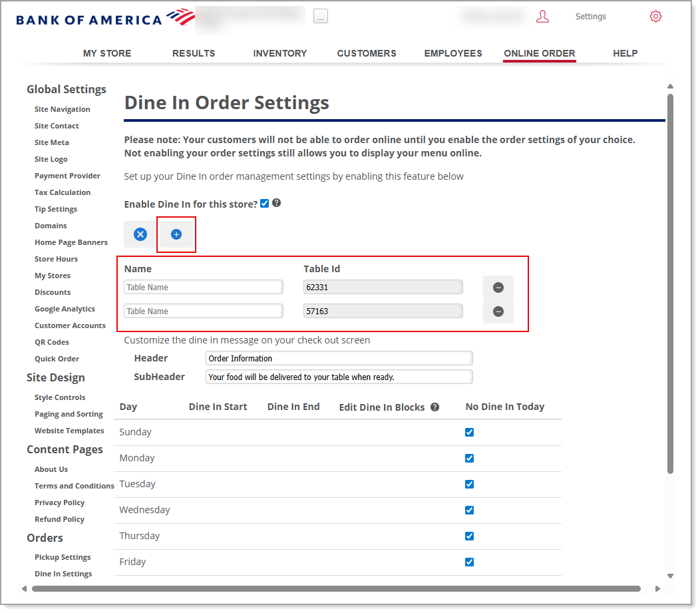Image resolution: width=700 pixels, height=613 pixels.
Task: Click the blue X remove all tables icon
Action: pos(140,234)
